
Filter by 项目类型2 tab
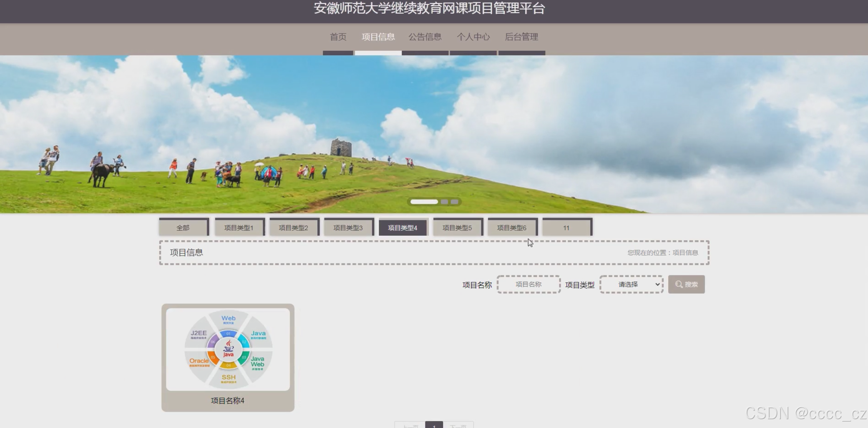294,228
